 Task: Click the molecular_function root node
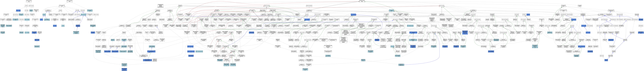click(29, 1)
